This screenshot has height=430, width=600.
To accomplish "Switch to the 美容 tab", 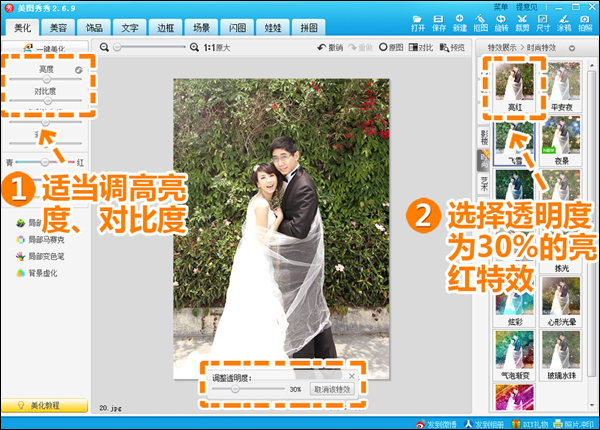I will (x=58, y=28).
